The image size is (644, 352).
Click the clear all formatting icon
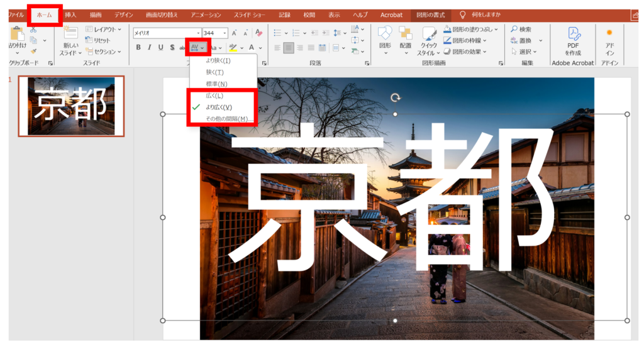(258, 33)
